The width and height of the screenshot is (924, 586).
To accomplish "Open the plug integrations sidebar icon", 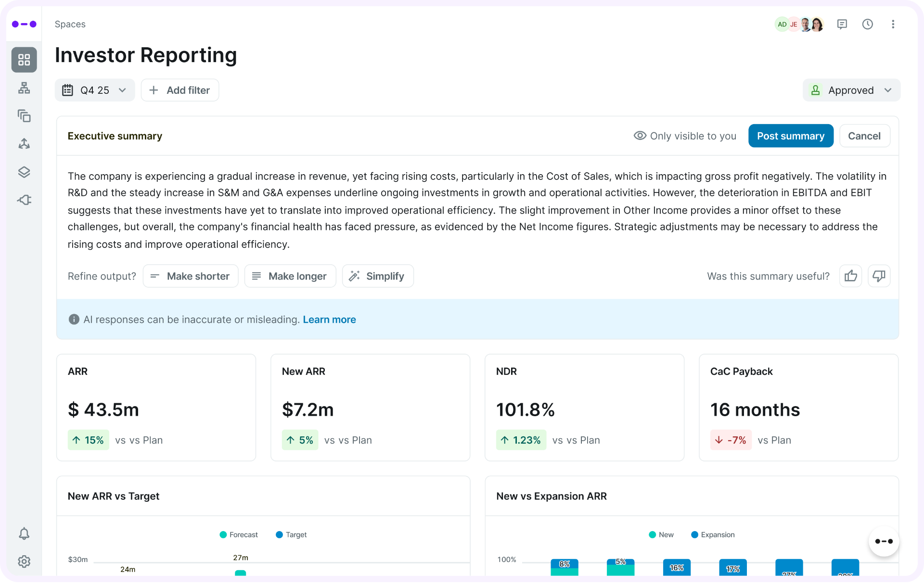I will 24,200.
